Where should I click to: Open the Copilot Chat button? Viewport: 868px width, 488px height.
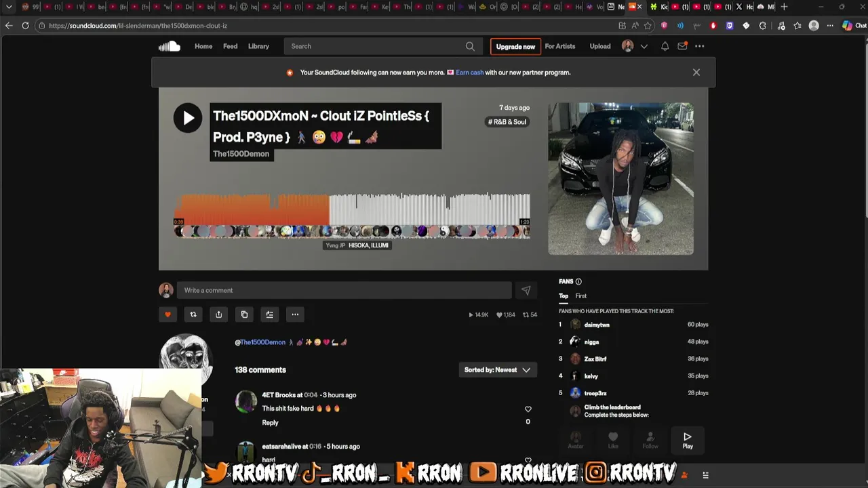click(x=854, y=26)
